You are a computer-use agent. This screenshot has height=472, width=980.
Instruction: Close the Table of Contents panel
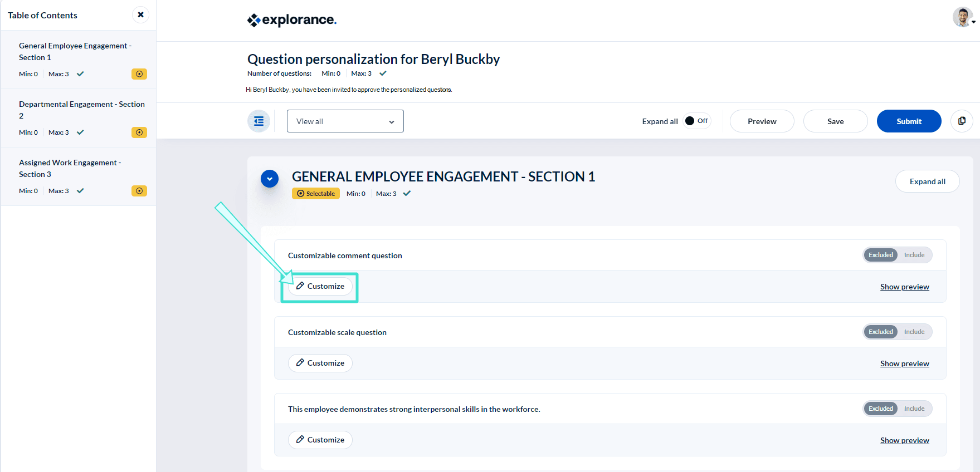tap(140, 15)
